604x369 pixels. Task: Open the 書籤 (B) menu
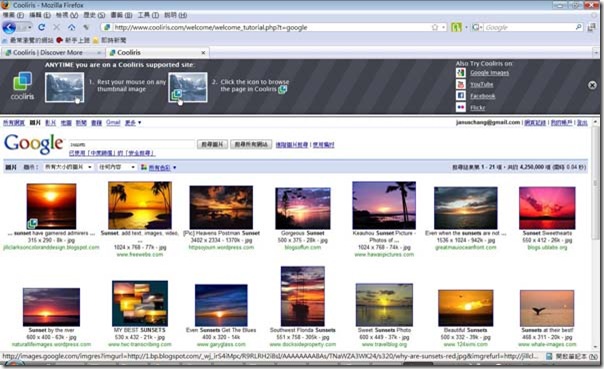click(x=121, y=15)
